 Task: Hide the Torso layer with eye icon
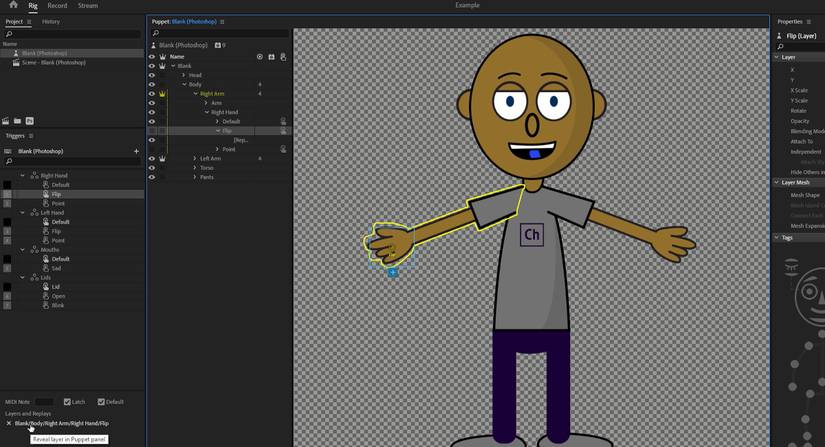pos(152,168)
